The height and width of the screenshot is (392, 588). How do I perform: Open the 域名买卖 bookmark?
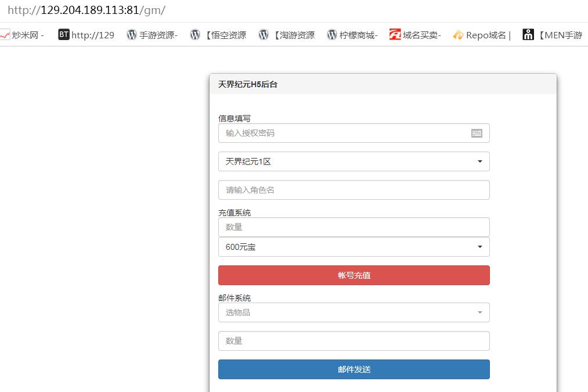415,35
